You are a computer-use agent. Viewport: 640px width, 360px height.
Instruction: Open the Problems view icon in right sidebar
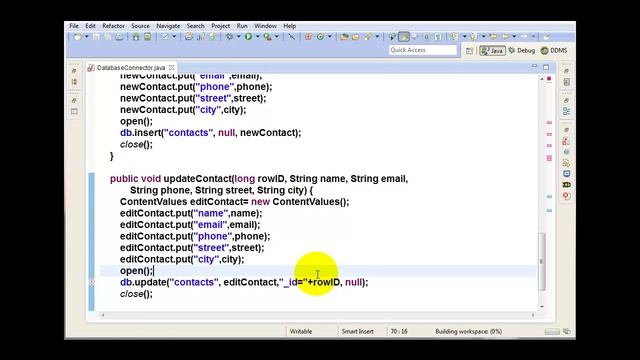(x=567, y=141)
